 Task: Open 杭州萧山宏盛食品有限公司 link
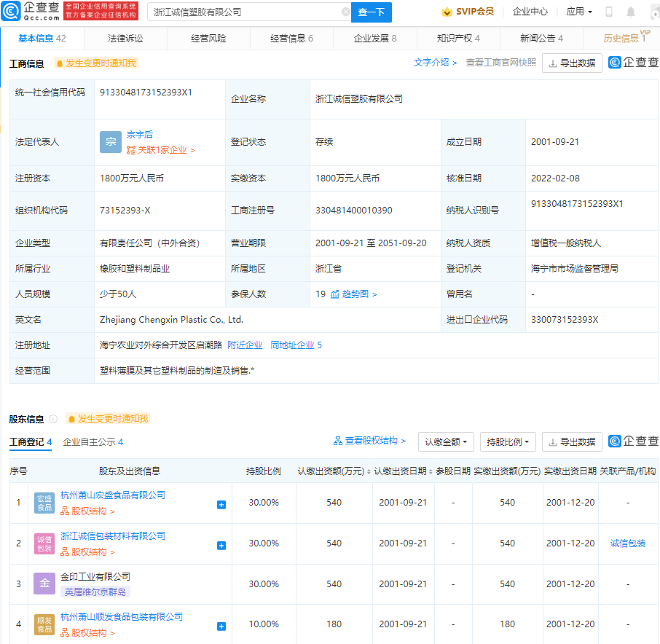[113, 495]
